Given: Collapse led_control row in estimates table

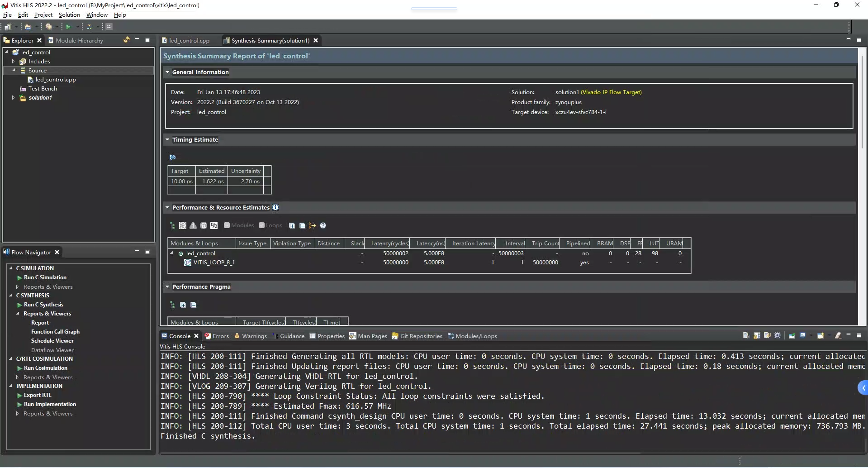Looking at the screenshot, I should pos(172,253).
